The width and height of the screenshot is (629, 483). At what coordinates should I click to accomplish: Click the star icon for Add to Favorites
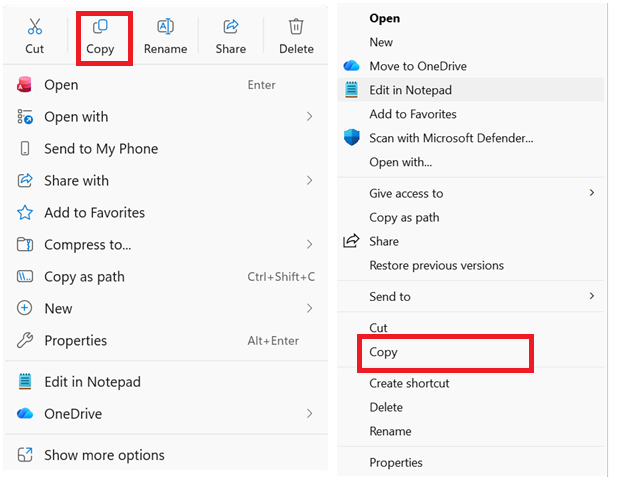(x=25, y=213)
